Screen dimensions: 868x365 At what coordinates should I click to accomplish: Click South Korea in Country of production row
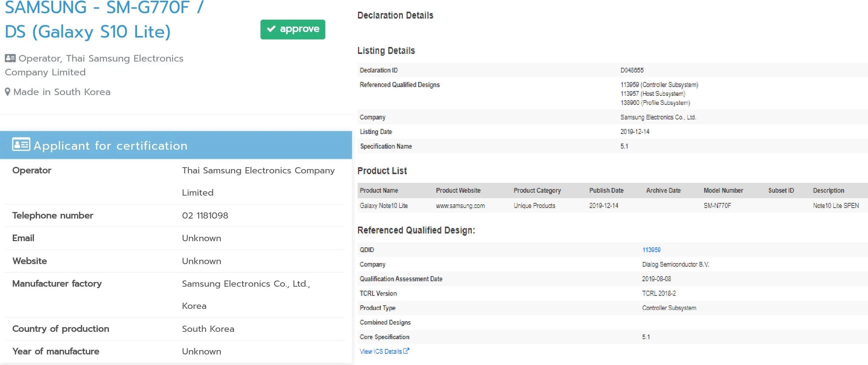point(208,329)
